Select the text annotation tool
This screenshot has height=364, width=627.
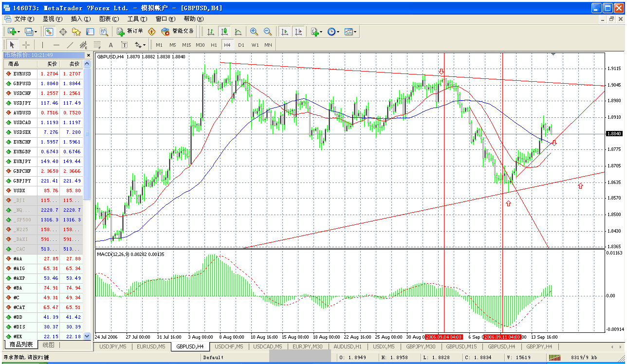click(x=111, y=45)
